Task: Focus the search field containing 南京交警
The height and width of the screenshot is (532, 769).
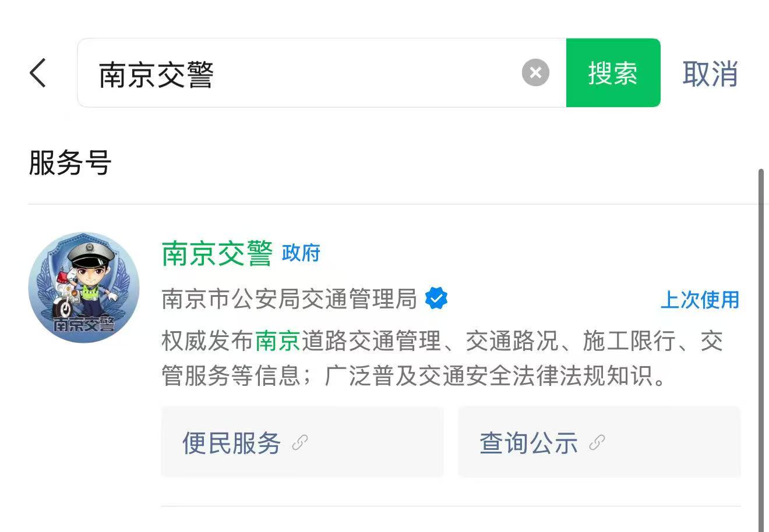Action: pyautogui.click(x=322, y=73)
